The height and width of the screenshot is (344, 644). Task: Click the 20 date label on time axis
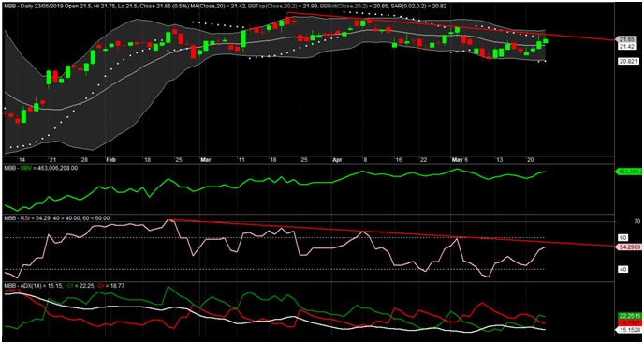pos(531,160)
